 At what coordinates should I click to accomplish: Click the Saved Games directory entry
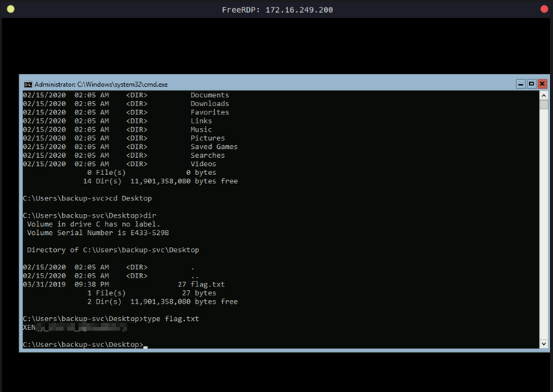tap(213, 147)
